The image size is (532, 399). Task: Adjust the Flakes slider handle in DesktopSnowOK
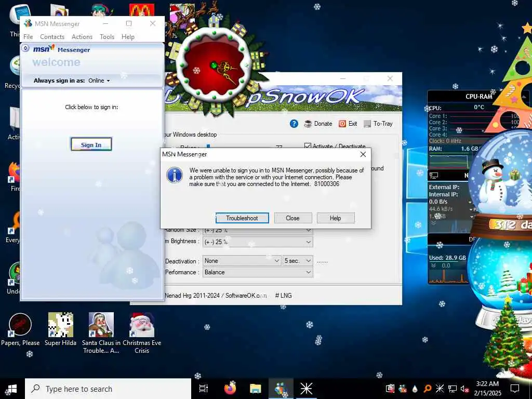tap(208, 147)
